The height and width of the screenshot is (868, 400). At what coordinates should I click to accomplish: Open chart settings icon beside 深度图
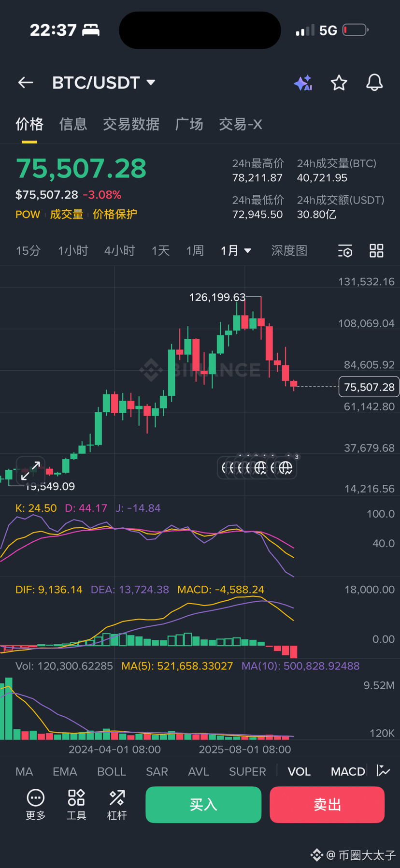(x=345, y=251)
